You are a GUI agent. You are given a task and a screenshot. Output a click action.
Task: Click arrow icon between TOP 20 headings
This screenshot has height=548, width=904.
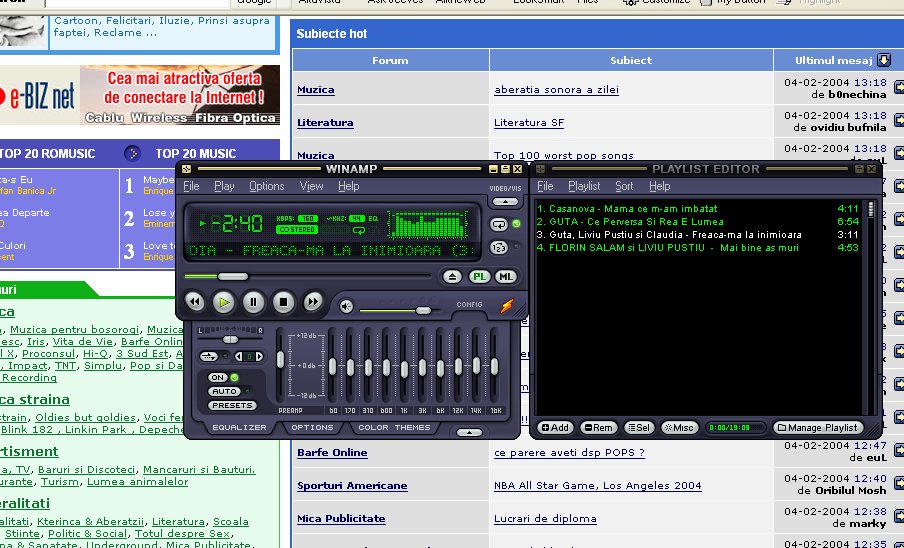pos(133,153)
